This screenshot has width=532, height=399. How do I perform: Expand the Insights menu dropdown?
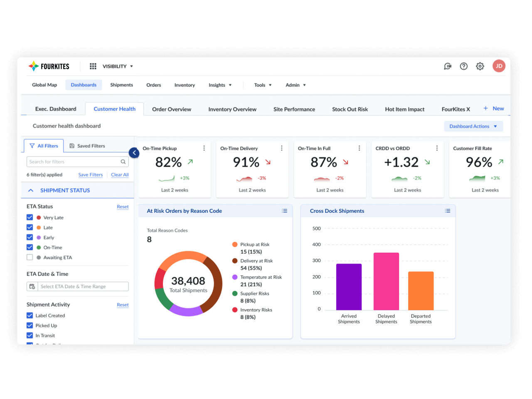tap(220, 85)
